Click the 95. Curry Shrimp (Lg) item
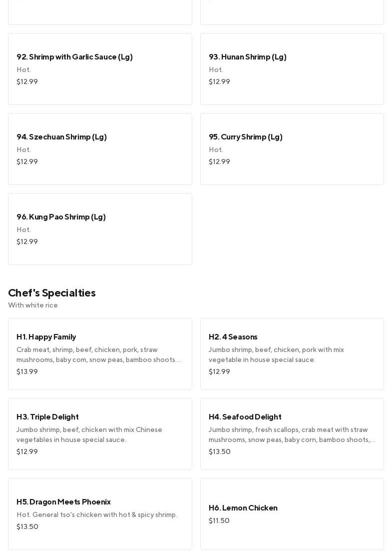This screenshot has width=392, height=555. coord(292,149)
